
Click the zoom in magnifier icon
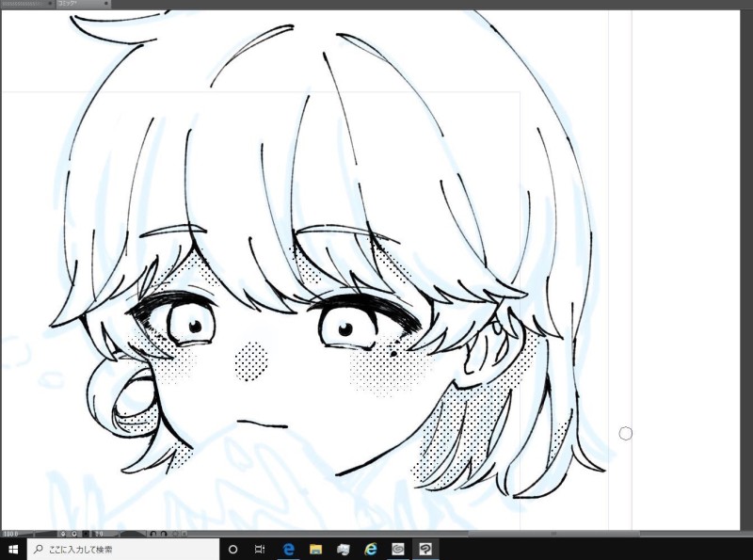tap(74, 534)
